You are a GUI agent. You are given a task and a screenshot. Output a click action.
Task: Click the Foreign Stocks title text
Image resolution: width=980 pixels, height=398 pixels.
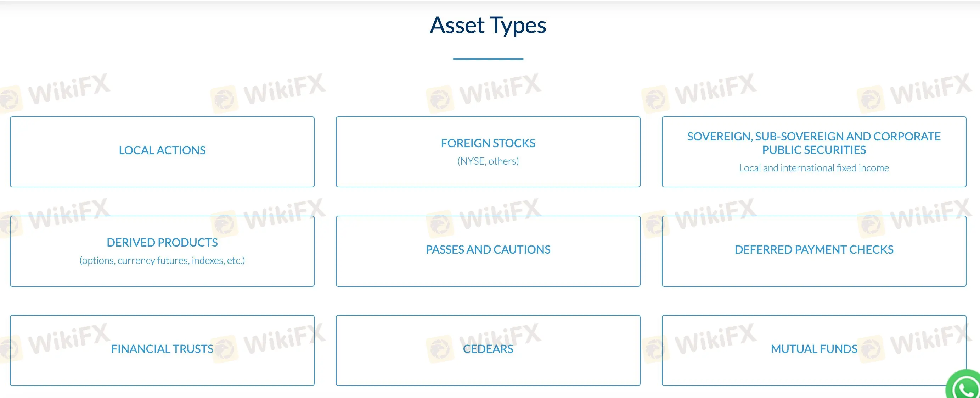click(x=488, y=143)
